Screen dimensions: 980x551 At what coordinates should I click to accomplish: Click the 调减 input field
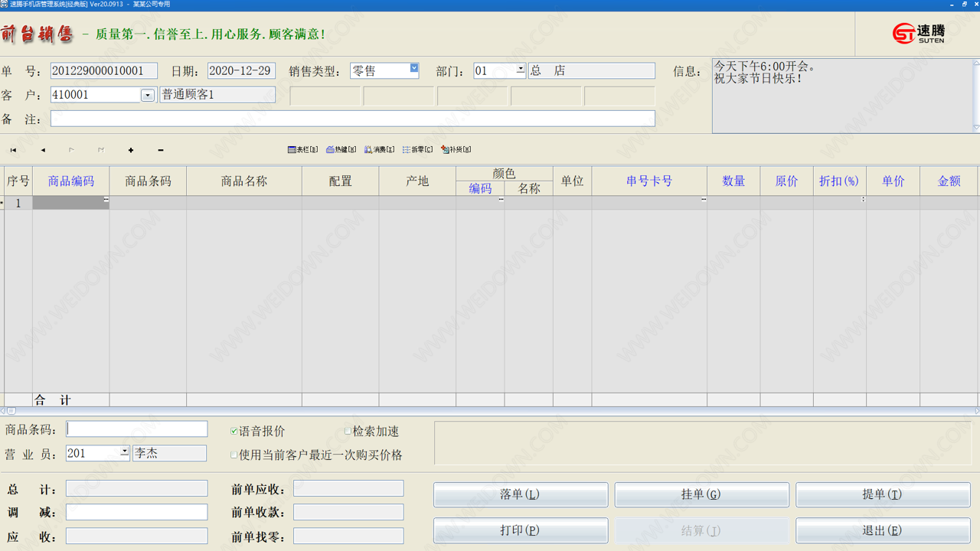(137, 512)
